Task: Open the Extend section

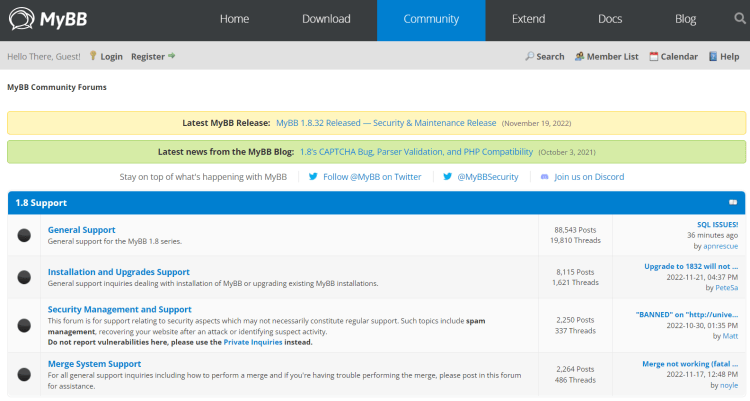Action: (528, 19)
